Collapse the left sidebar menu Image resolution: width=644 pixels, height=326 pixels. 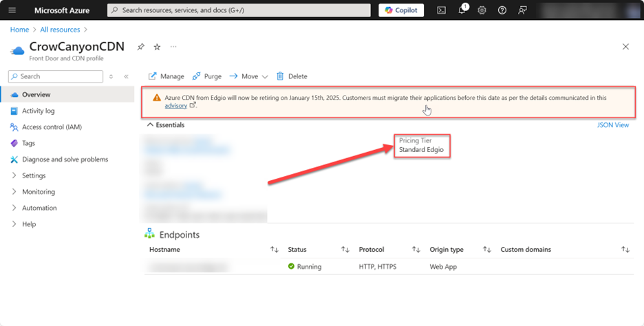(126, 76)
